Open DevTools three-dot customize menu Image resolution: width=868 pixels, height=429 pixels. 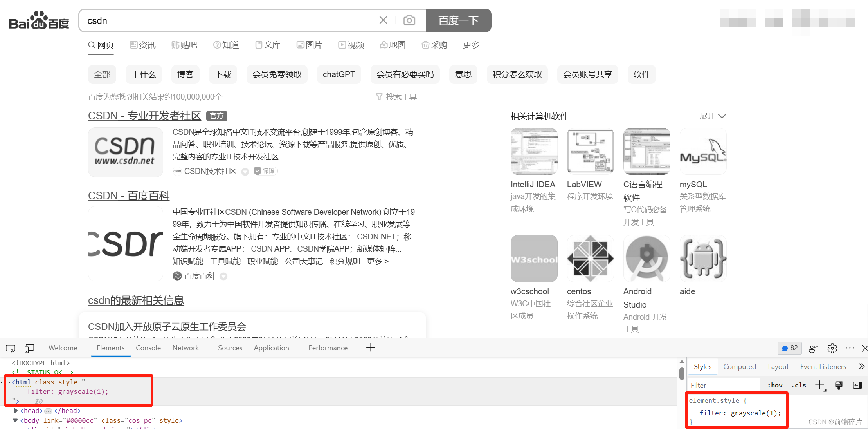click(850, 348)
